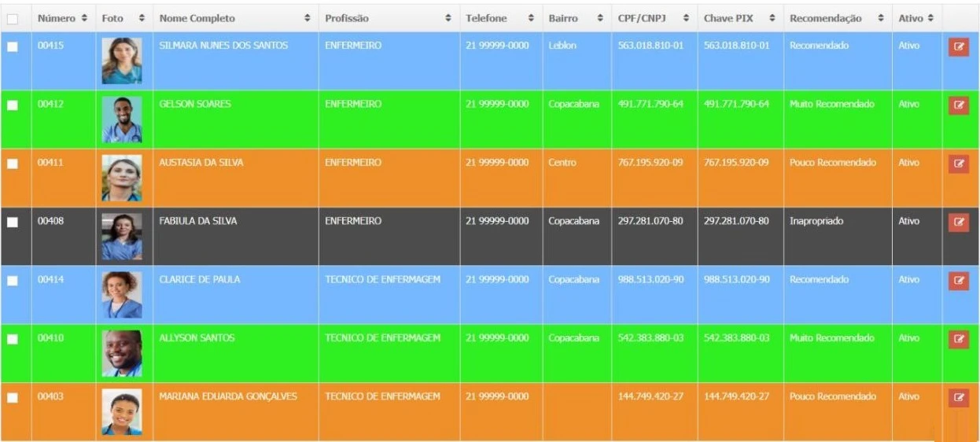Click AUSTASIA DA SILVA name cell
This screenshot has height=442, width=980.
[201, 163]
